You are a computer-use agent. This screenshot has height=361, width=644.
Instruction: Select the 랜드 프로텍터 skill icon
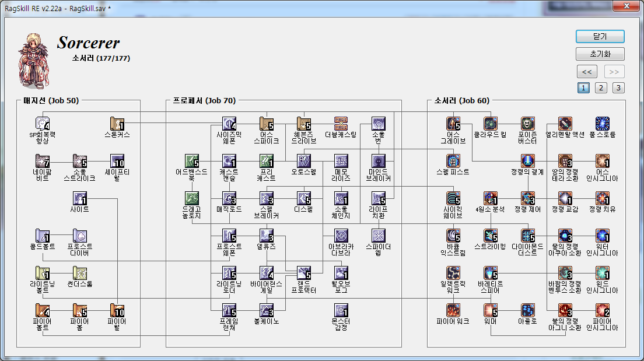click(304, 273)
